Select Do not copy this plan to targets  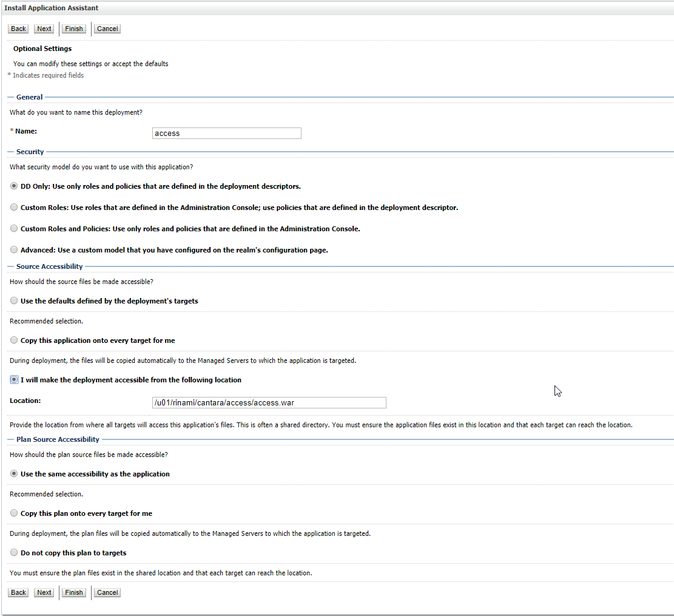14,553
